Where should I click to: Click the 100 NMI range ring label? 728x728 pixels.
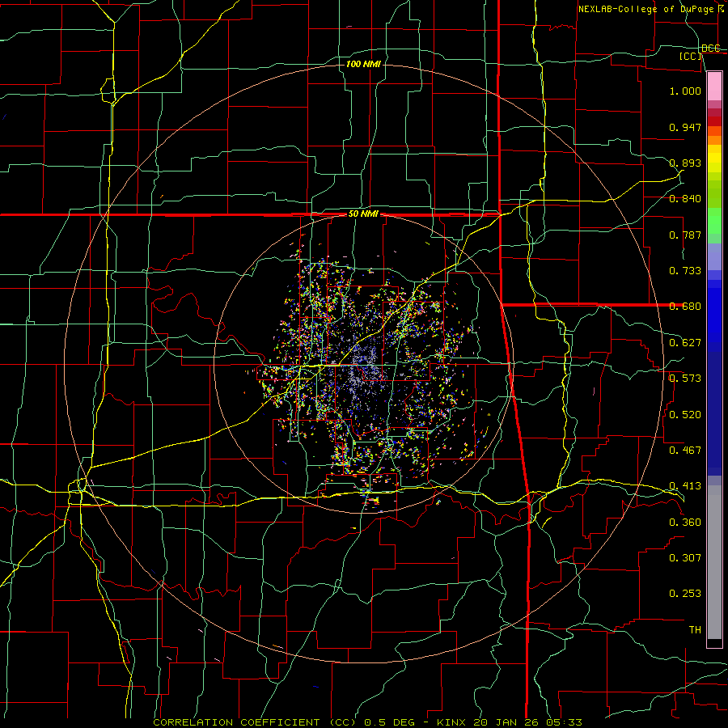point(363,64)
